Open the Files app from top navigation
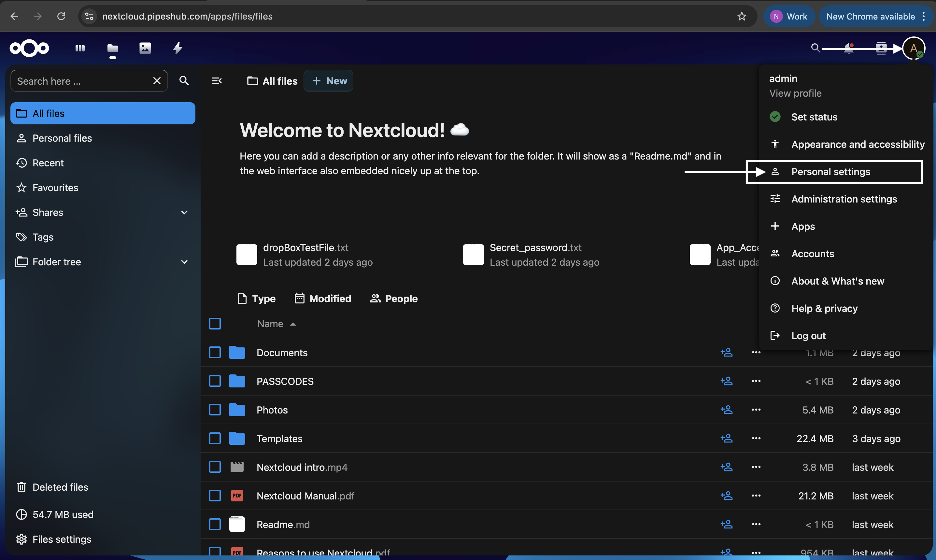The height and width of the screenshot is (560, 936). (x=112, y=48)
